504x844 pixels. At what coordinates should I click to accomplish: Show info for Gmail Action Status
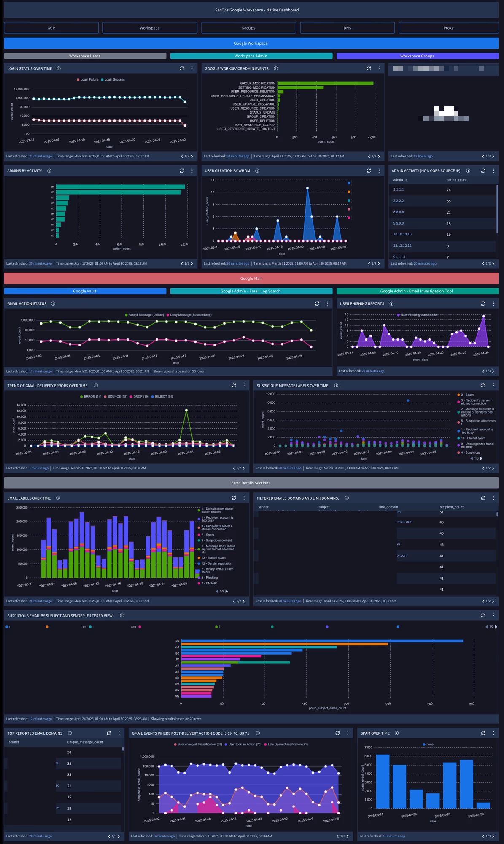coord(53,304)
